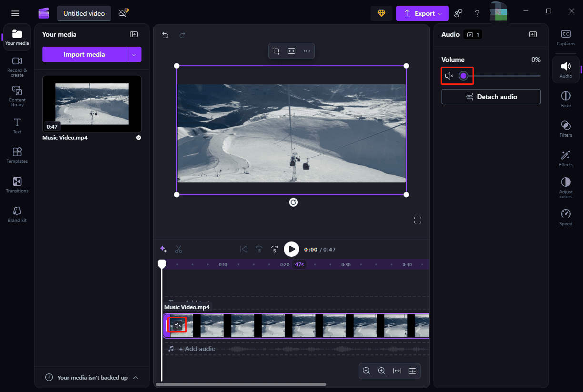Browse the Content library
This screenshot has width=583, height=392.
[17, 96]
